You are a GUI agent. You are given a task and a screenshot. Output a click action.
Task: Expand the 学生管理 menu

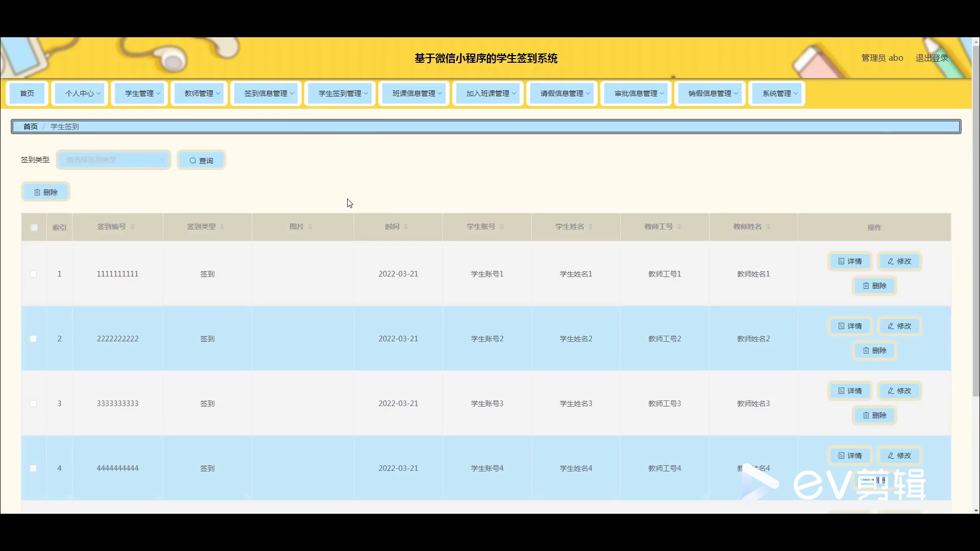tap(139, 93)
